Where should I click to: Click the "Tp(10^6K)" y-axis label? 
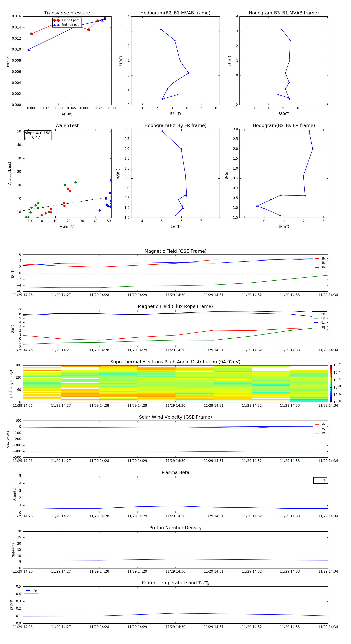[x=11, y=605]
